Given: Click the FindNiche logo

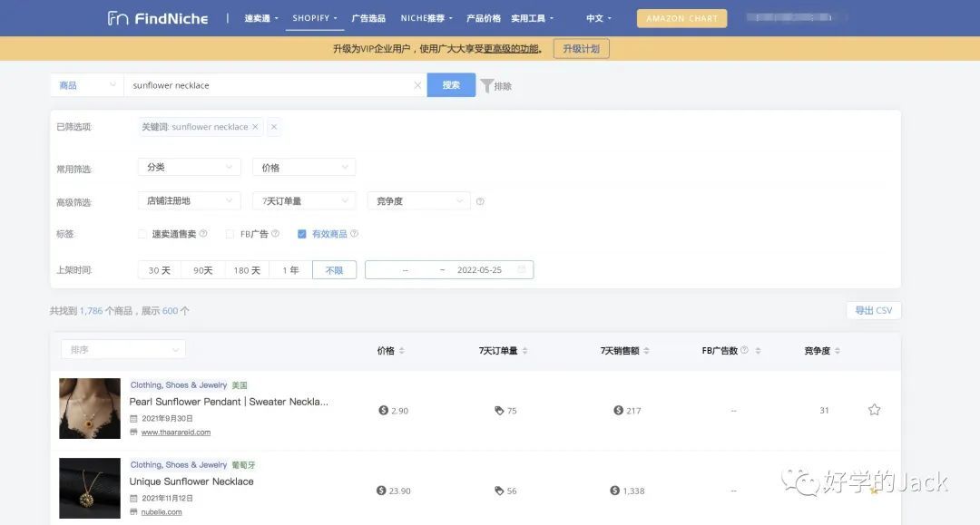Looking at the screenshot, I should 158,18.
